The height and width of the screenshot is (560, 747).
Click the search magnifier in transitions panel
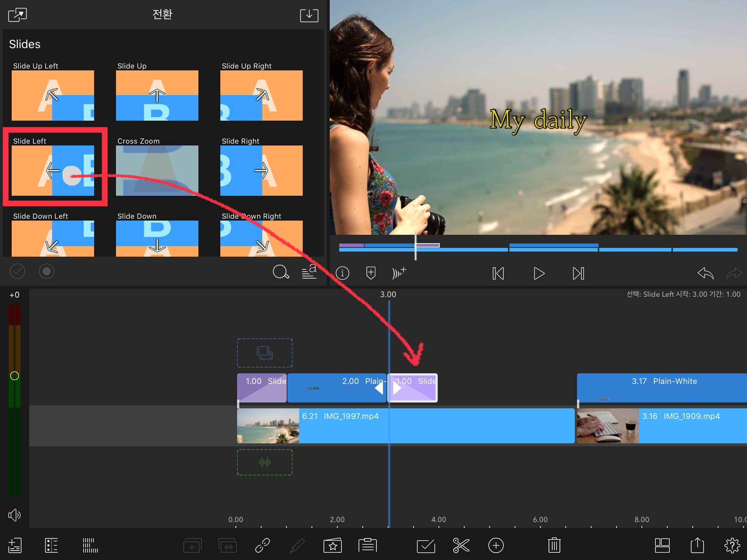(x=280, y=272)
